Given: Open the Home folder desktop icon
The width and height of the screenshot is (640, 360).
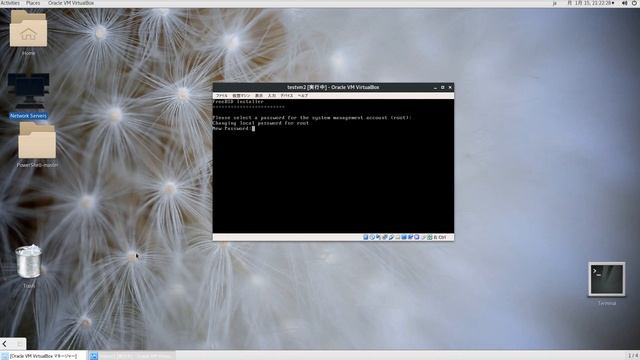Looking at the screenshot, I should [x=28, y=32].
